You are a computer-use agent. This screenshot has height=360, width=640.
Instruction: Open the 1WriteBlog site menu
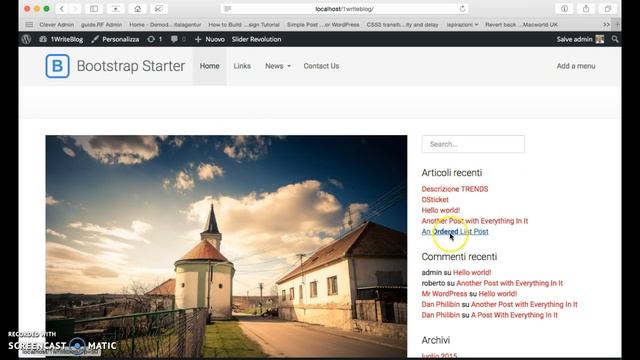click(61, 39)
